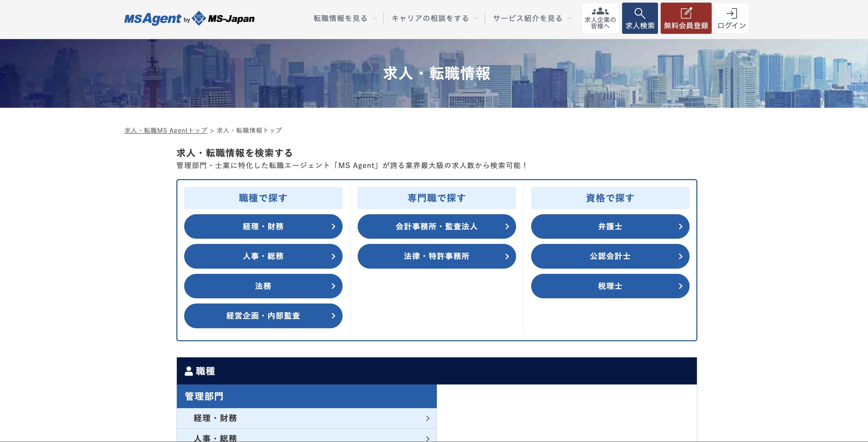Click the 経理・財務 blue button
The image size is (868, 442).
[x=263, y=226]
